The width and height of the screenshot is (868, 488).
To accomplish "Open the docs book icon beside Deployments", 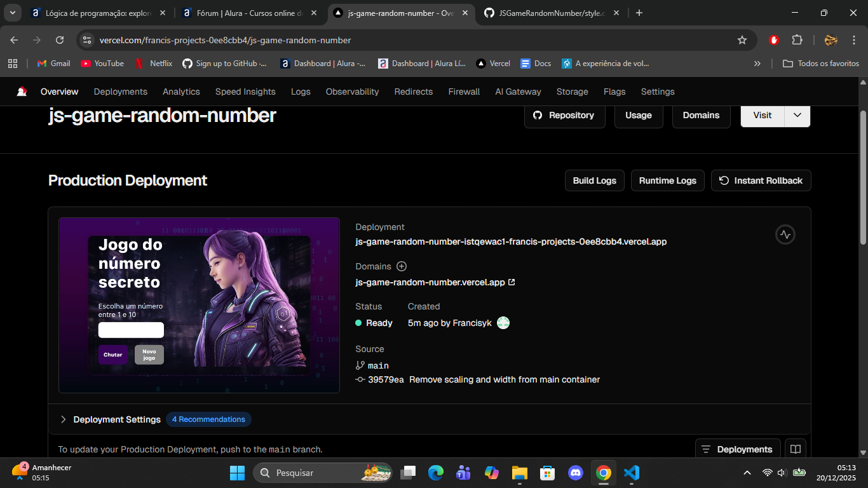I will coord(796,449).
